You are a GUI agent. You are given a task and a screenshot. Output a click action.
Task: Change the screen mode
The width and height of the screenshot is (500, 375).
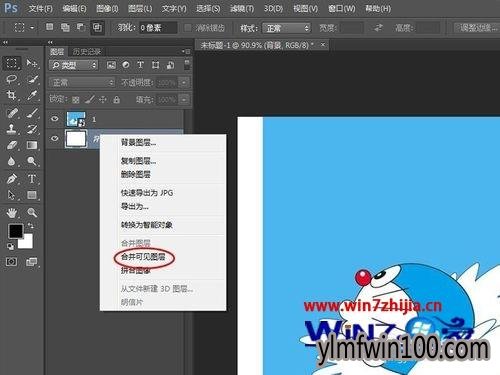tap(32, 262)
